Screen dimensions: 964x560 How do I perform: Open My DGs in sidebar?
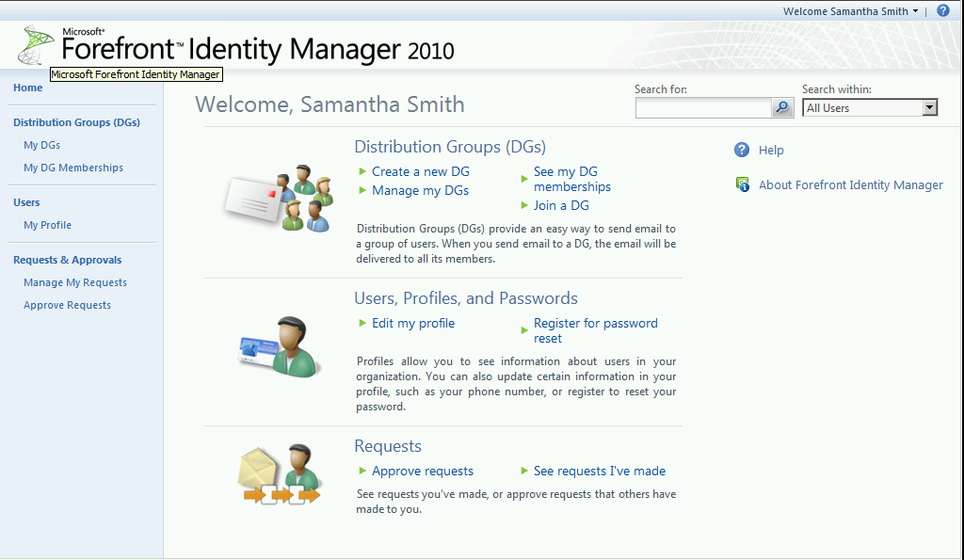coord(41,145)
